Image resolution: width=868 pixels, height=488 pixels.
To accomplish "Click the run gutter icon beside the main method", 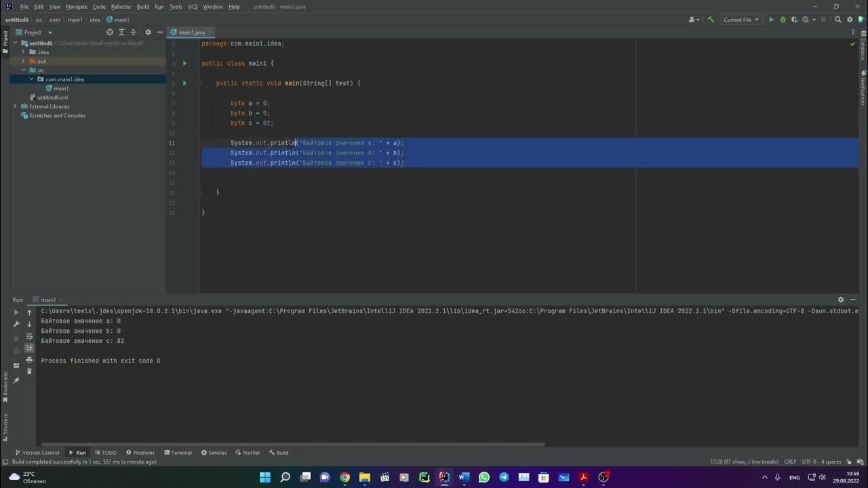I will click(184, 83).
